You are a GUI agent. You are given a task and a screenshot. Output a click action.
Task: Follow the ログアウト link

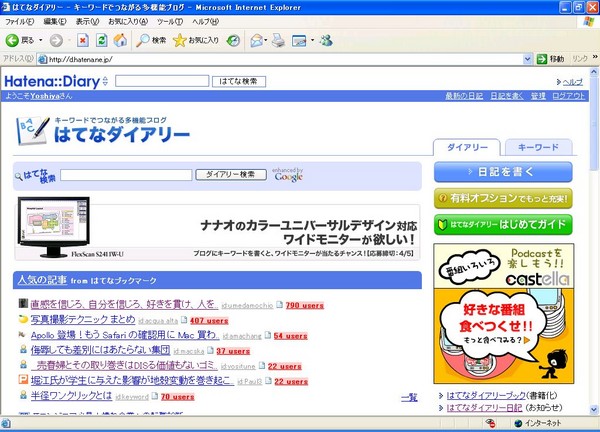click(x=568, y=96)
